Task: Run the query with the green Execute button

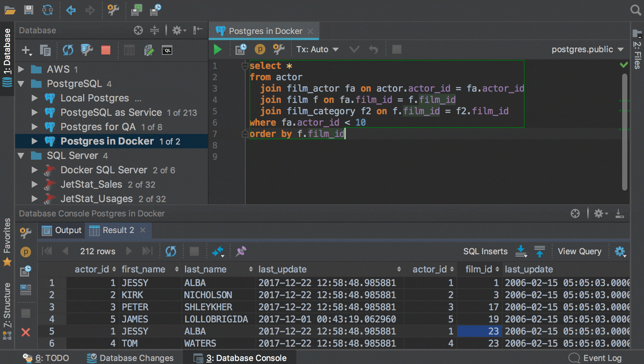Action: [218, 50]
